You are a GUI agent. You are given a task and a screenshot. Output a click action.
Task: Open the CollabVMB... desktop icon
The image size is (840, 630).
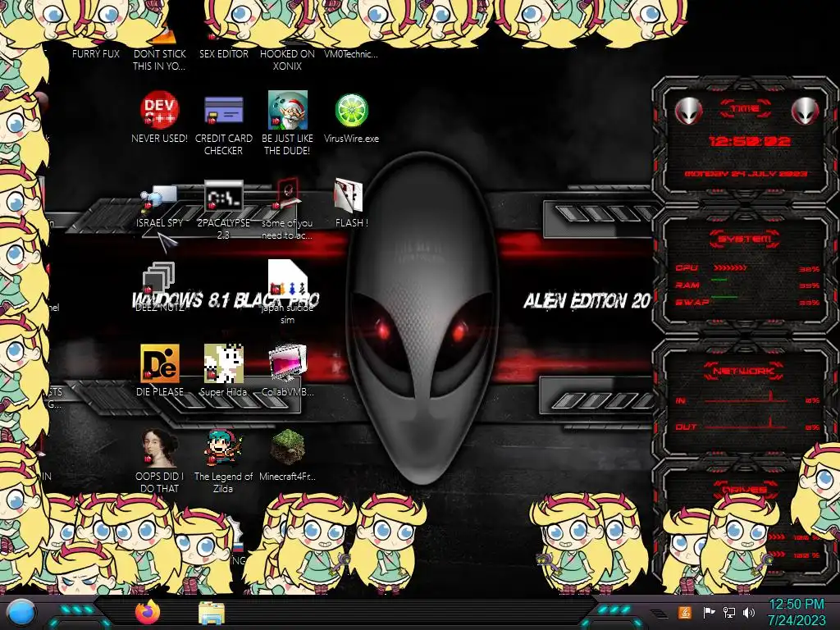point(288,363)
